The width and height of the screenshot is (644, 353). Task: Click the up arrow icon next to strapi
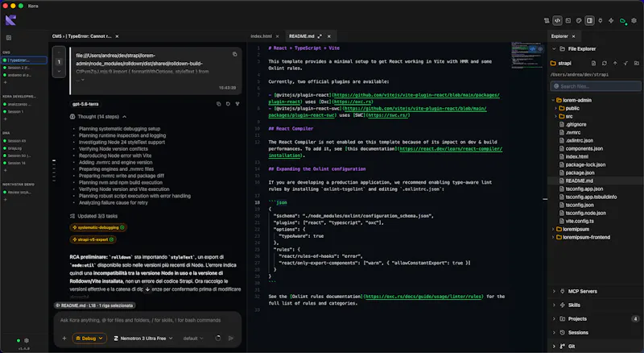click(615, 64)
